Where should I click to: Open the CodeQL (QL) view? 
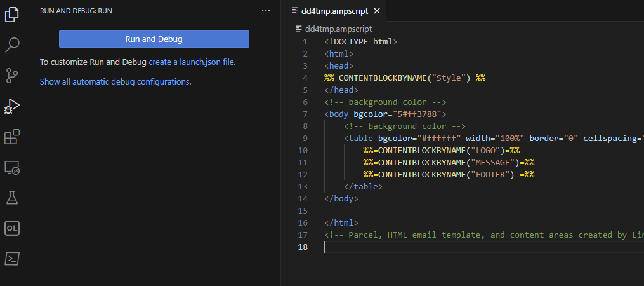13,228
